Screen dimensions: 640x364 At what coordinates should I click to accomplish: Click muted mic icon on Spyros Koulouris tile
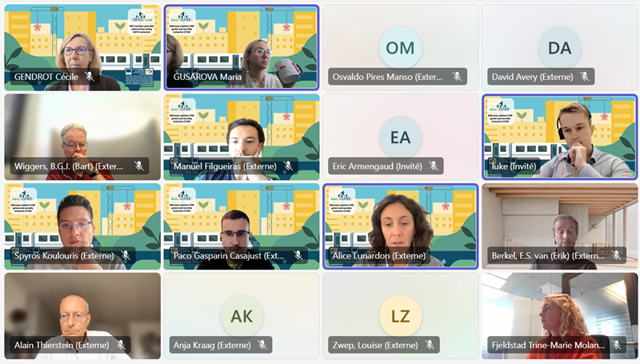[126, 255]
